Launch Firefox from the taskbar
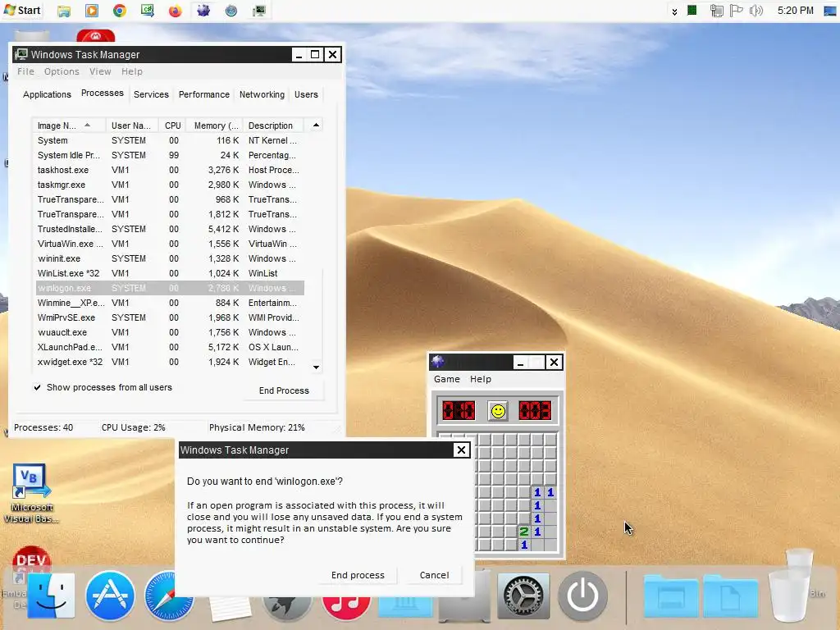 click(176, 11)
